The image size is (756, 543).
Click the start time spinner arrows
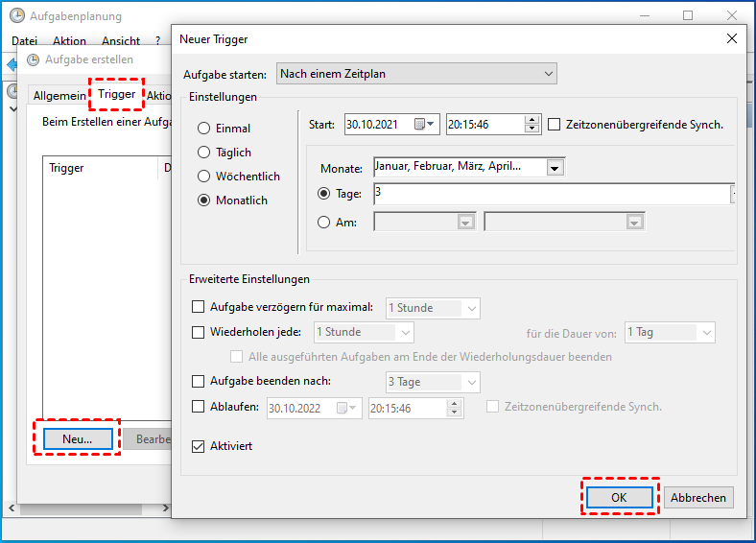click(x=532, y=124)
